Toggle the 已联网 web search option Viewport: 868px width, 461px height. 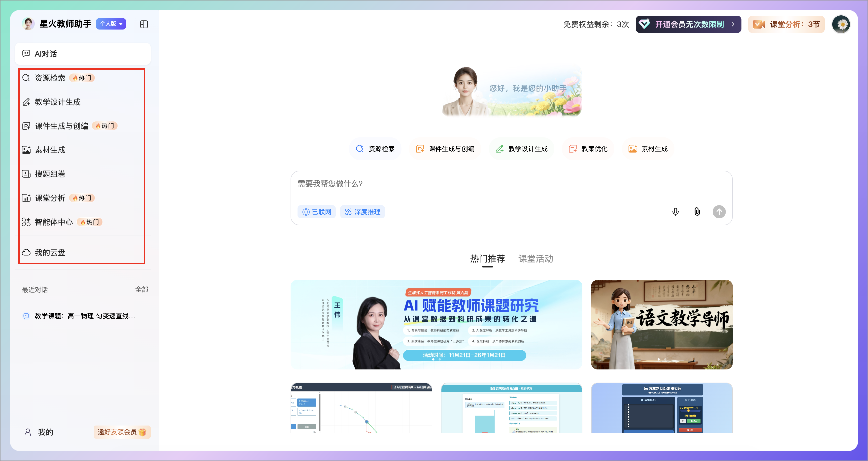(317, 212)
